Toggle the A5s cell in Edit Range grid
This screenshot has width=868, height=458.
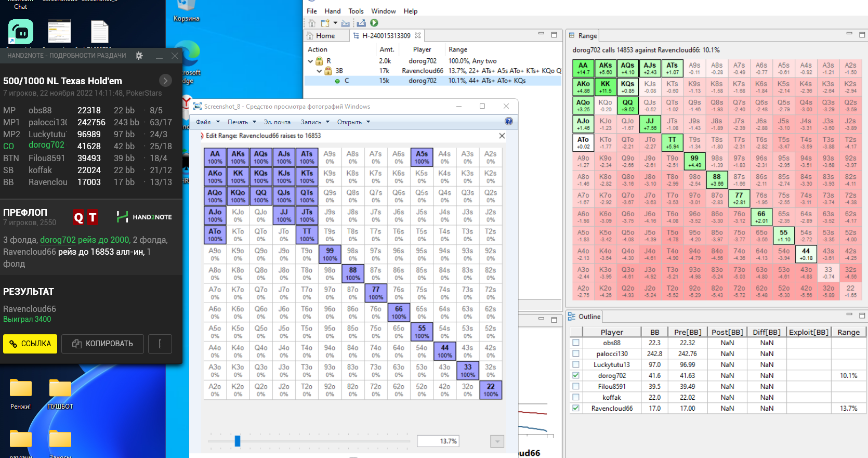click(422, 158)
